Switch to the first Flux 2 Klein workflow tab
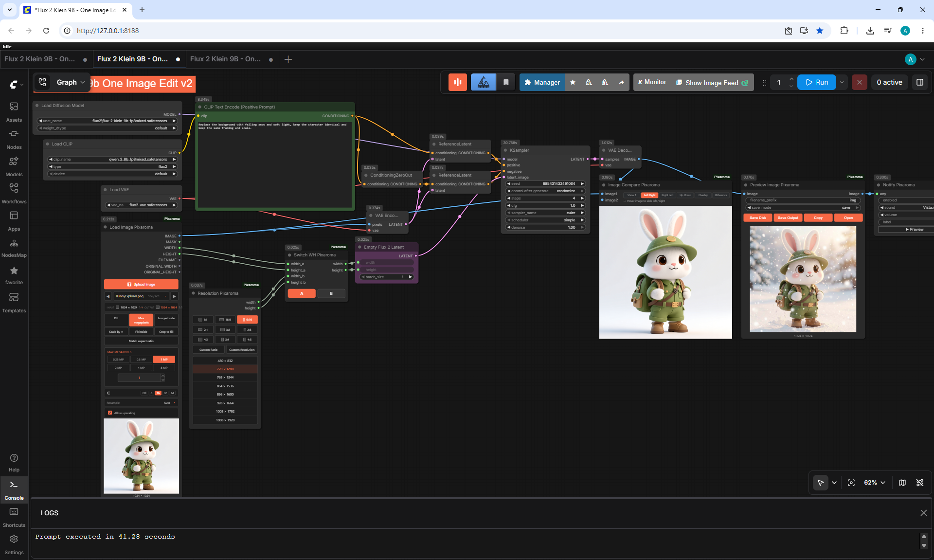The width and height of the screenshot is (934, 560). tap(40, 59)
